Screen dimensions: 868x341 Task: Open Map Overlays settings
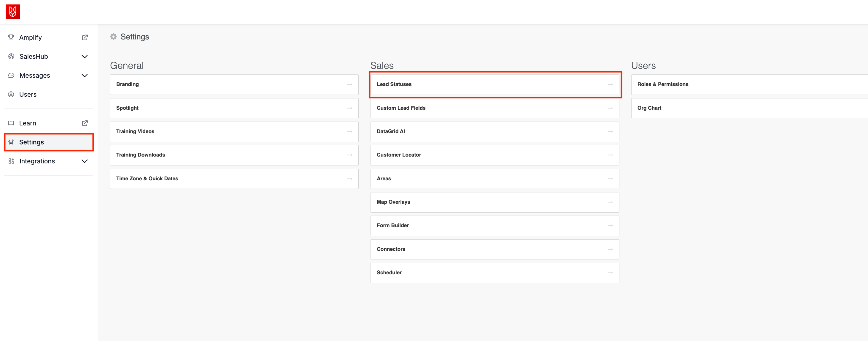[495, 202]
